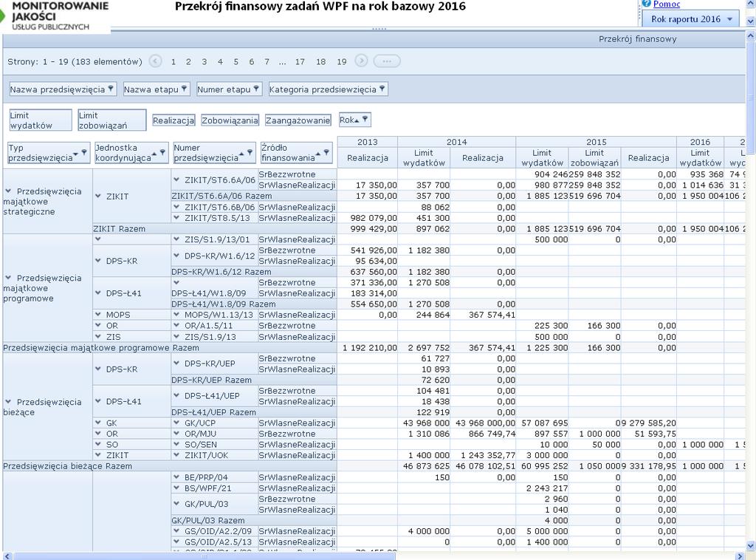Collapse MOPS unit row
This screenshot has width=756, height=560.
tap(98, 315)
